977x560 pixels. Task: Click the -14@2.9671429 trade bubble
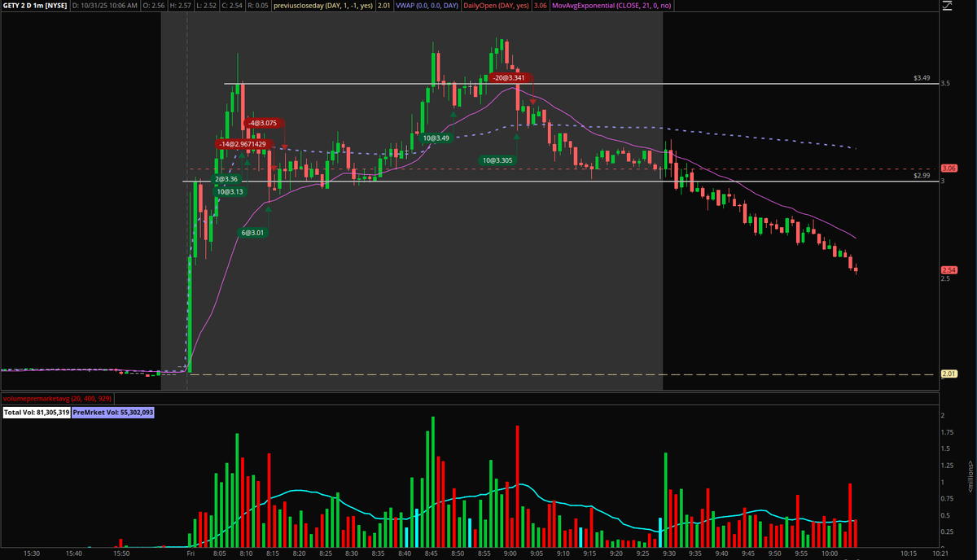coord(243,144)
